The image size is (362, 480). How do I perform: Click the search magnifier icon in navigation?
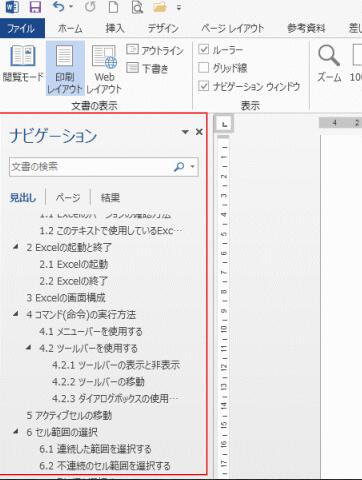click(x=179, y=167)
